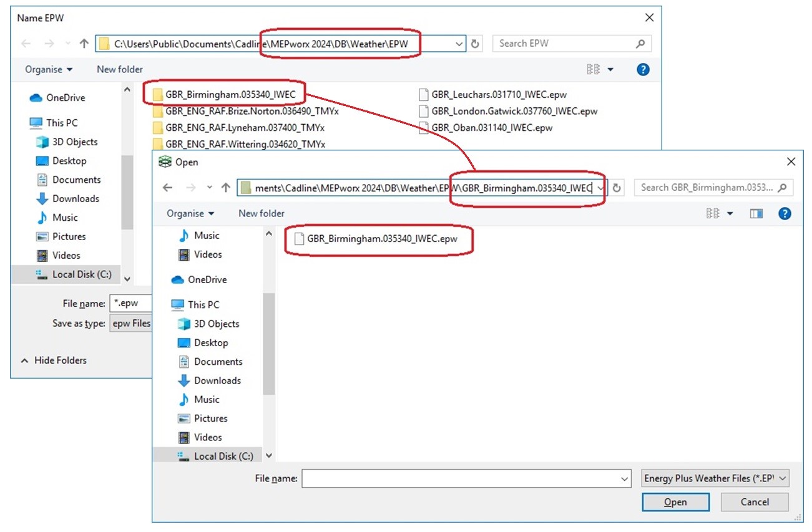Select Pictures in Name EPW sidebar
812x532 pixels.
(x=61, y=236)
